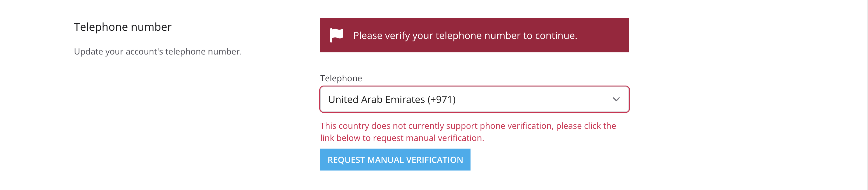The height and width of the screenshot is (190, 868).
Task: Open the Telephone country code dropdown
Action: [x=474, y=99]
